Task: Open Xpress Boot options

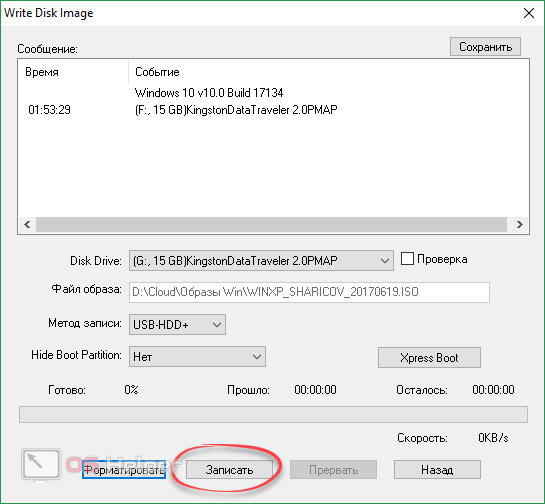Action: (429, 357)
